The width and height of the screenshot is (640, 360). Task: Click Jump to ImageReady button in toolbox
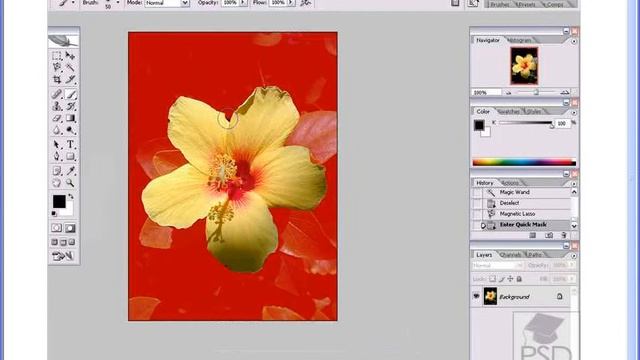point(63,256)
